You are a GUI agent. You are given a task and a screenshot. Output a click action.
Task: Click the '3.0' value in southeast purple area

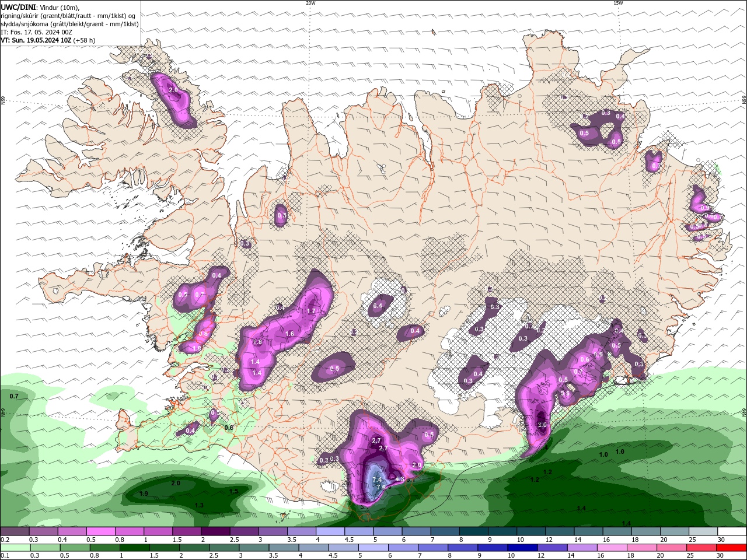pyautogui.click(x=542, y=425)
